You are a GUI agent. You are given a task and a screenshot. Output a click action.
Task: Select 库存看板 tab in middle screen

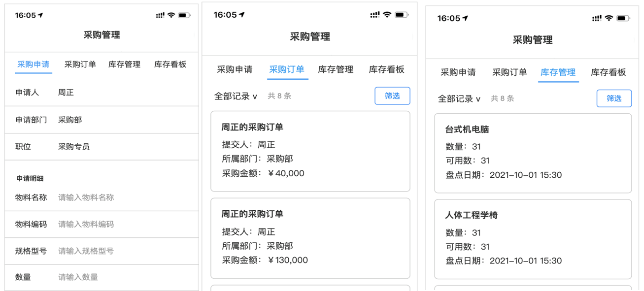coord(387,69)
